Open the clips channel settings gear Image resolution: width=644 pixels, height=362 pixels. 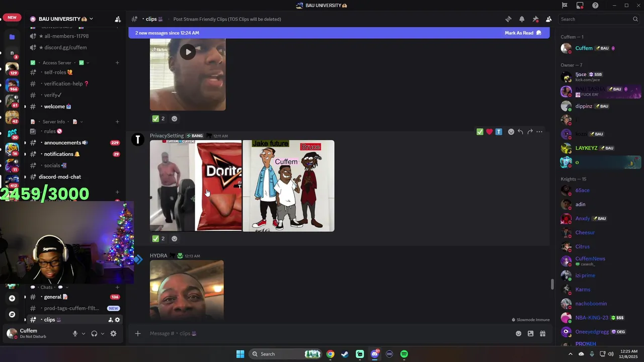[118, 320]
